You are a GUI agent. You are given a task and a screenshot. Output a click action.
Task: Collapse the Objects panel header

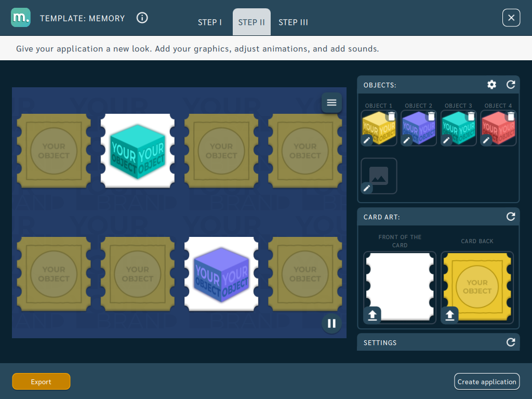point(438,85)
